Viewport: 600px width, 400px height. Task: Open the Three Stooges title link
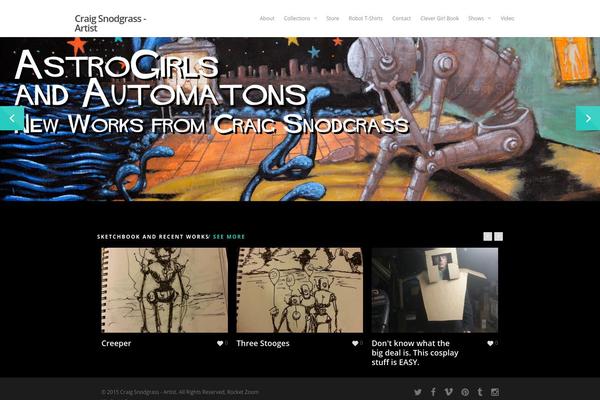263,343
